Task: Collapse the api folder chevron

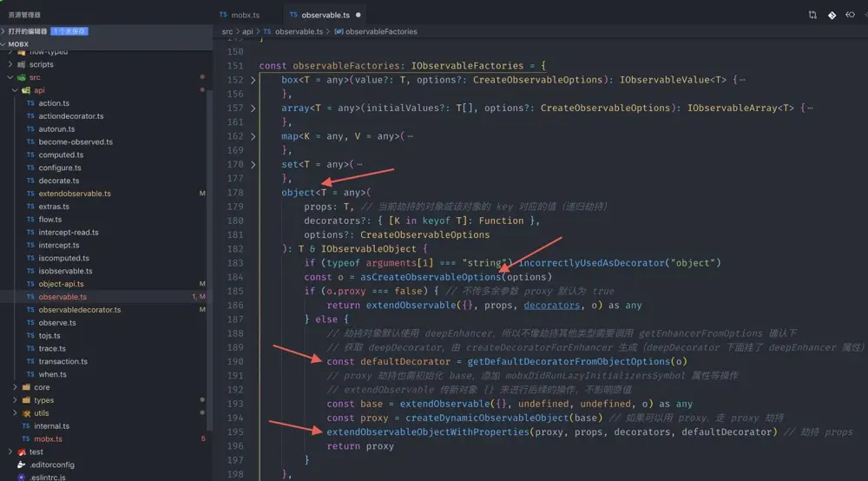Action: tap(15, 90)
